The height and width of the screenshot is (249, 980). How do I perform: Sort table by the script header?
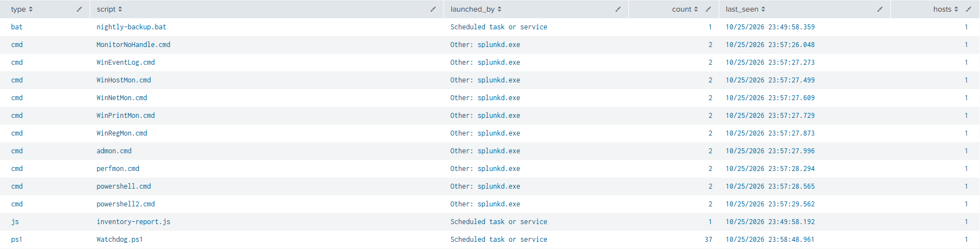click(x=110, y=9)
